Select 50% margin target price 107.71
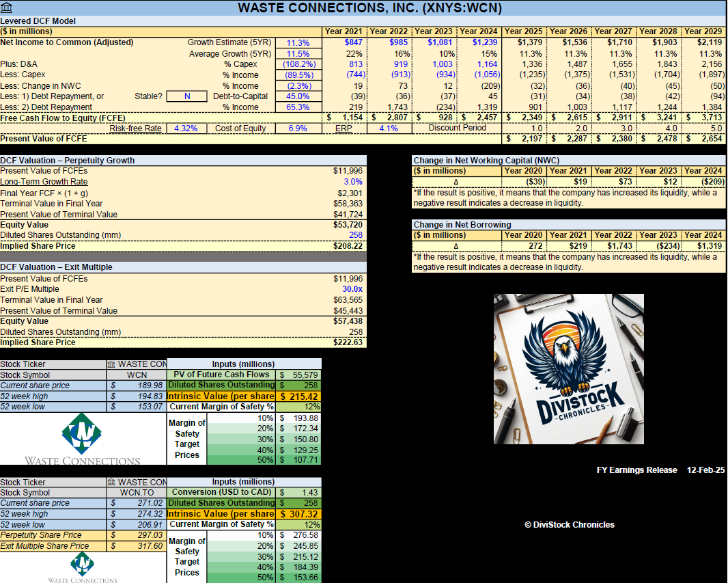 click(x=298, y=460)
